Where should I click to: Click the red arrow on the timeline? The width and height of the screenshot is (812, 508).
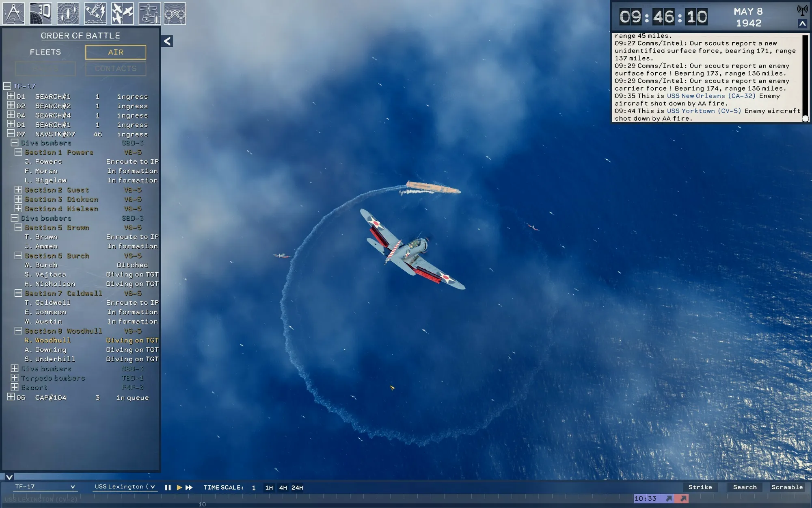coord(684,498)
